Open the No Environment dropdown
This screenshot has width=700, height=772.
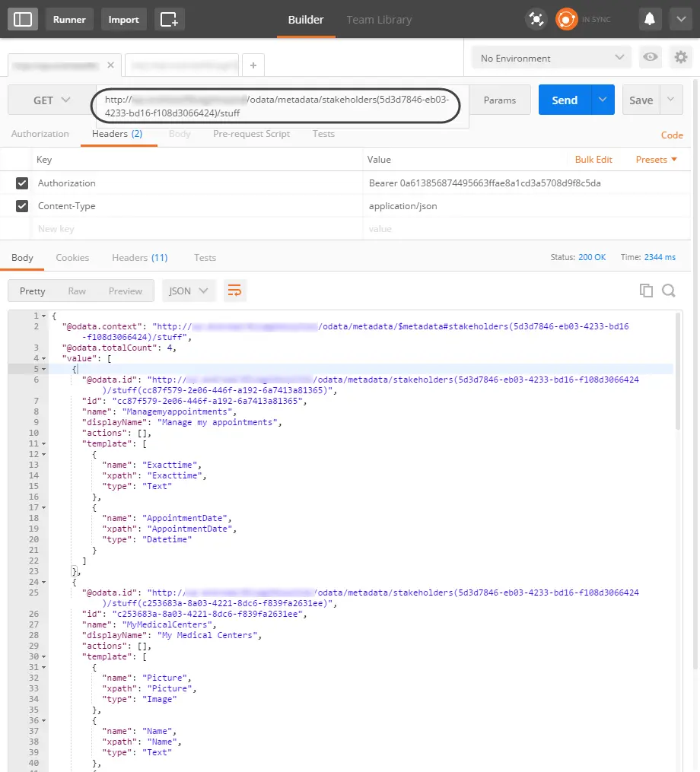coord(552,58)
